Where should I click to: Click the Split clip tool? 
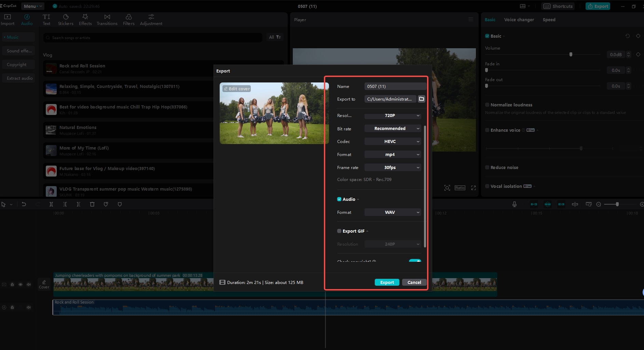point(51,204)
